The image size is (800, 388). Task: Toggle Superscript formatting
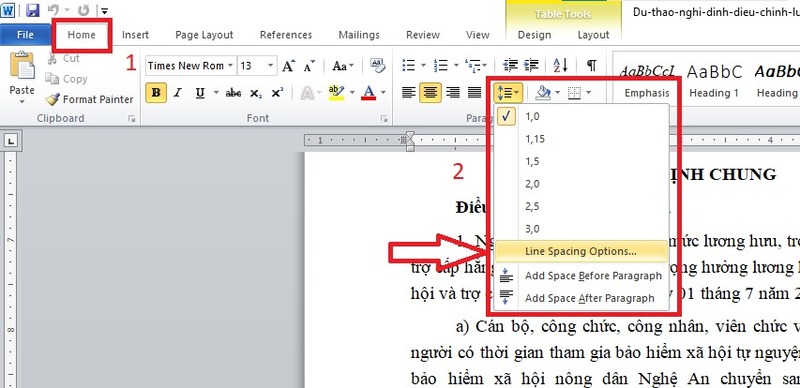pos(277,93)
